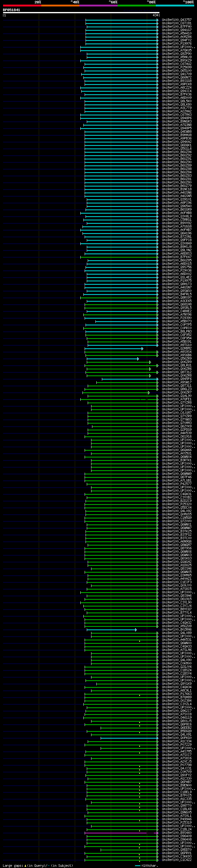
Task: Select the UniRef100_C3KK93 label
Action: pos(176,857)
